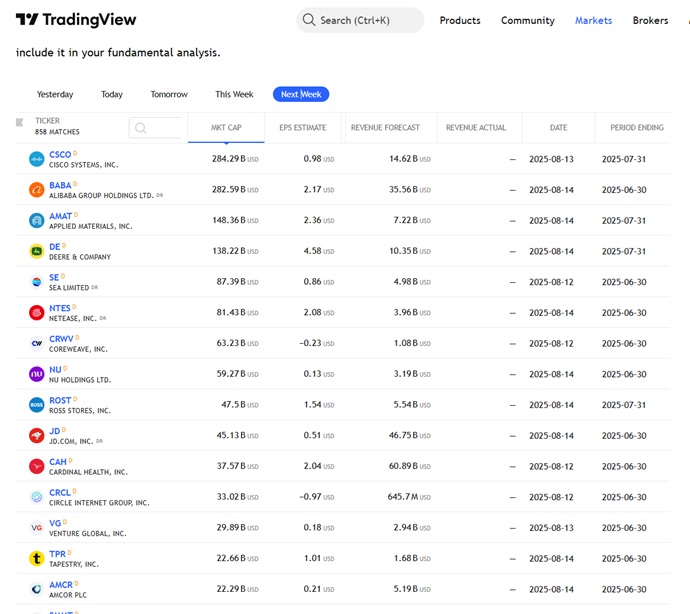The height and width of the screenshot is (614, 690).
Task: Click the Tapestry logo icon
Action: tap(37, 559)
